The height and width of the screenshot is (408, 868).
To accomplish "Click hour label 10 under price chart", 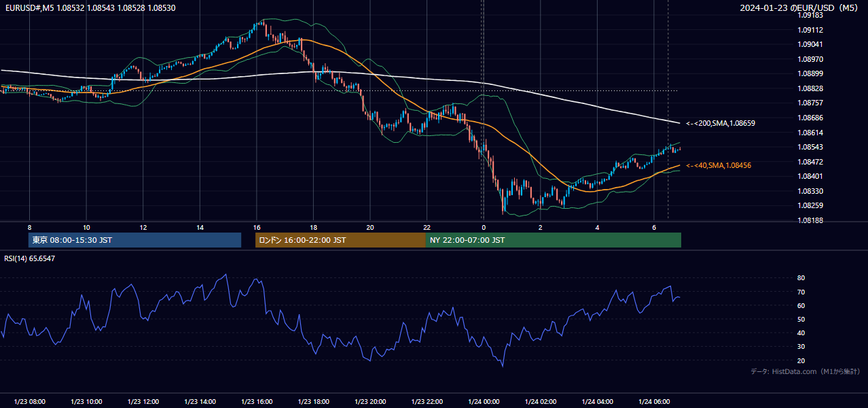I will click(x=86, y=227).
